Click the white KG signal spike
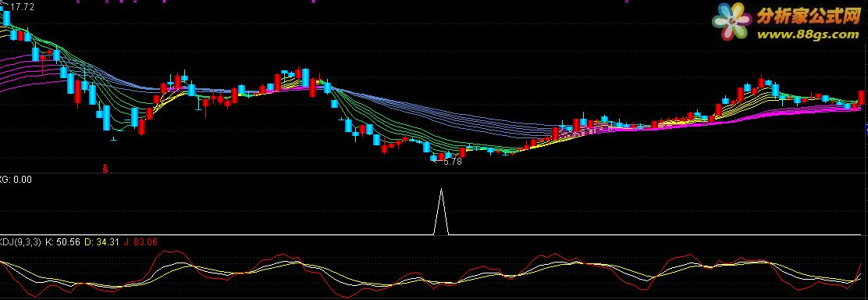Viewport: 868px width, 300px height. (441, 212)
